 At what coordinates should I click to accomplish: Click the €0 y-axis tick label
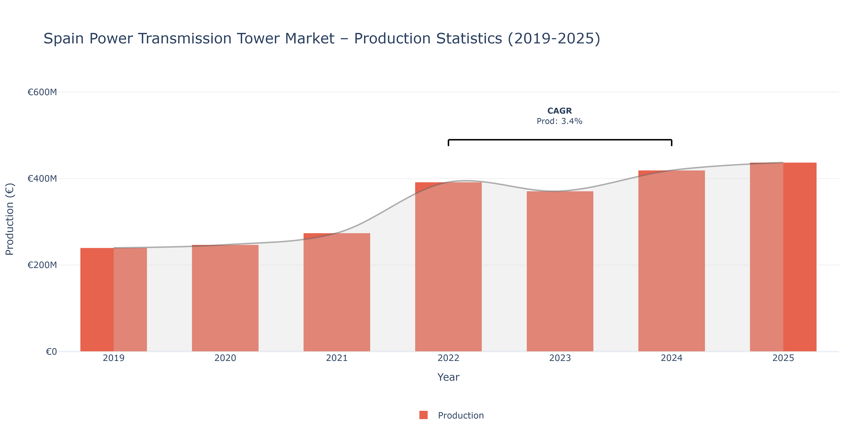[x=51, y=351]
